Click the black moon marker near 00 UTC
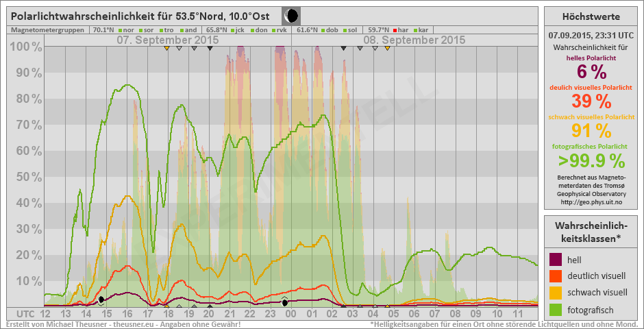The height and width of the screenshot is (329, 644). coord(285,302)
